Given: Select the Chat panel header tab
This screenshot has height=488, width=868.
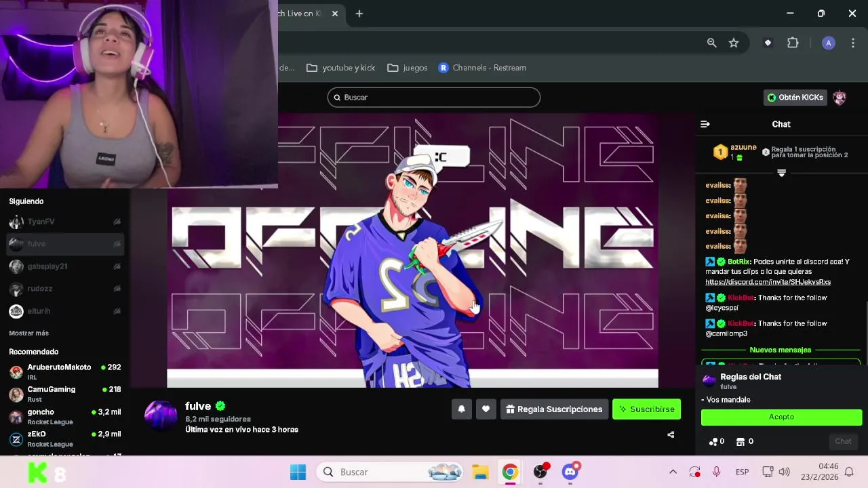Looking at the screenshot, I should tap(781, 124).
